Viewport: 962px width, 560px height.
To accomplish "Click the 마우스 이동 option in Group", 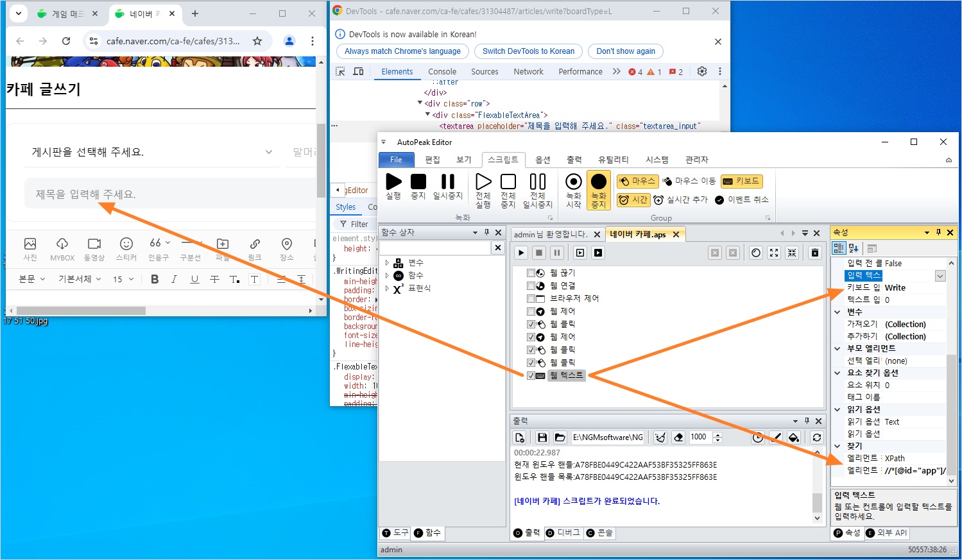I will 689,181.
